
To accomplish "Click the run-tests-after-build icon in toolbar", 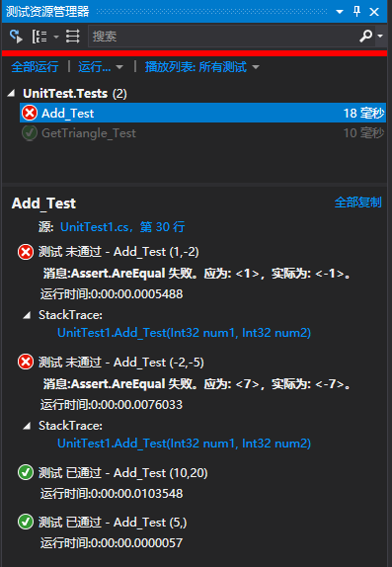I will (x=16, y=37).
